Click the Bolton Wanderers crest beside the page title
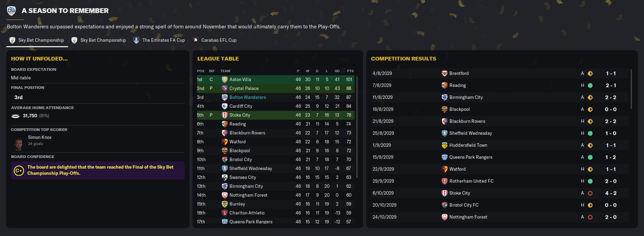 pyautogui.click(x=11, y=11)
